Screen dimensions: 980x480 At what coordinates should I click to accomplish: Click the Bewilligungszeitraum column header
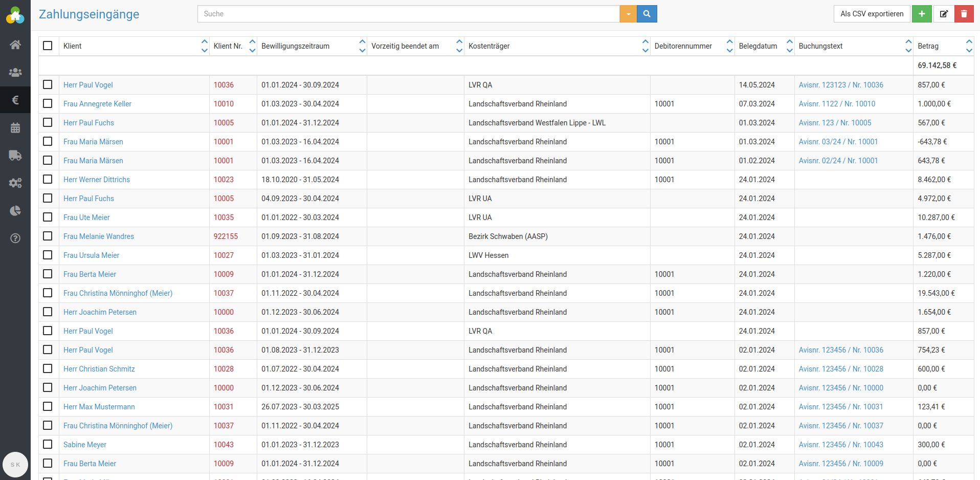[x=296, y=46]
